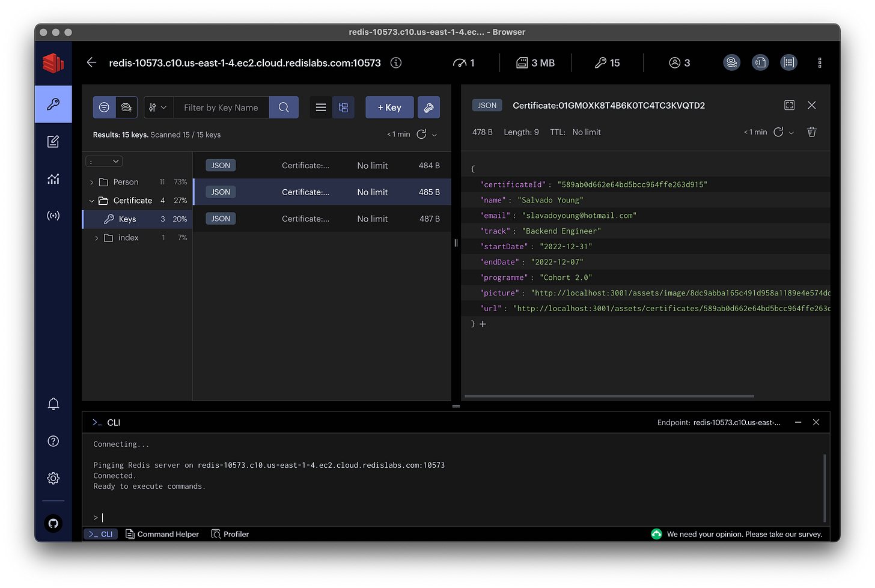Viewport: 875px width, 588px height.
Task: Switch to search by RediSearch mode
Action: click(x=126, y=108)
